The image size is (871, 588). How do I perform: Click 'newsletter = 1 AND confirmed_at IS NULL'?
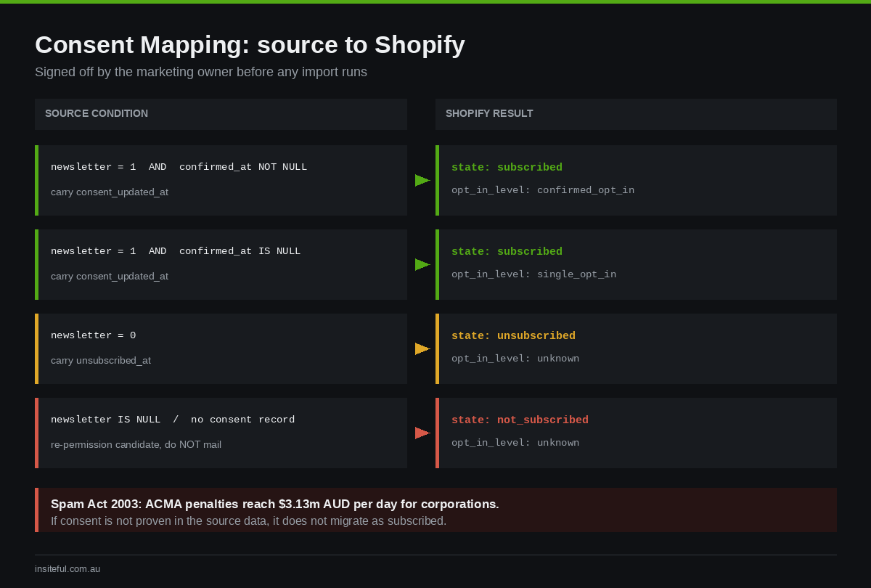coord(176,251)
